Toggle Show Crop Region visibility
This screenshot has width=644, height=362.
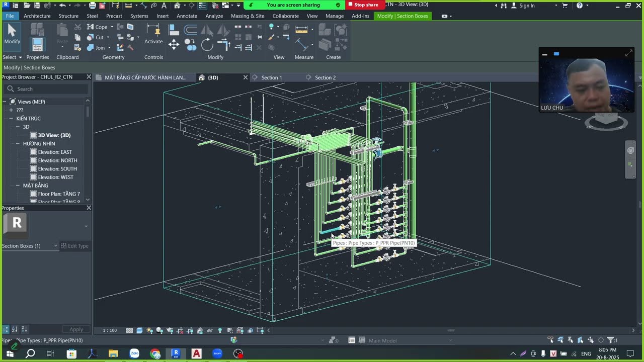click(x=190, y=330)
